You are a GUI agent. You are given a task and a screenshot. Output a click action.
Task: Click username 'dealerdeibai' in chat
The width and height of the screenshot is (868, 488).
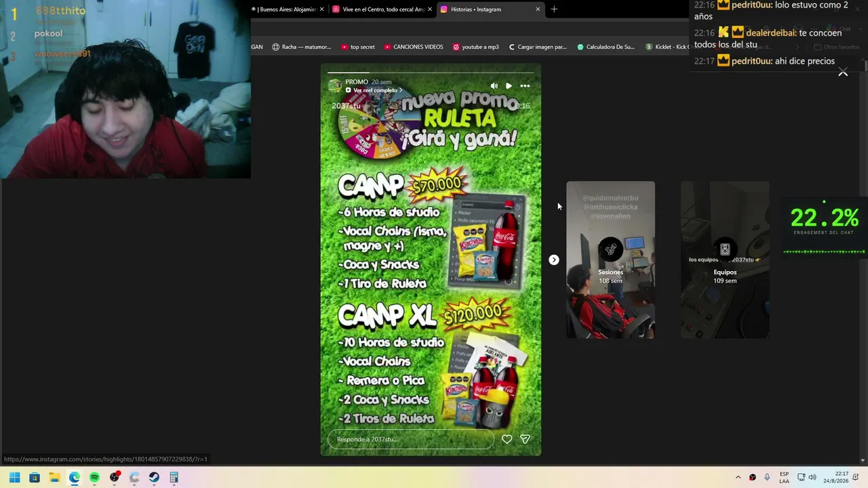pos(770,33)
